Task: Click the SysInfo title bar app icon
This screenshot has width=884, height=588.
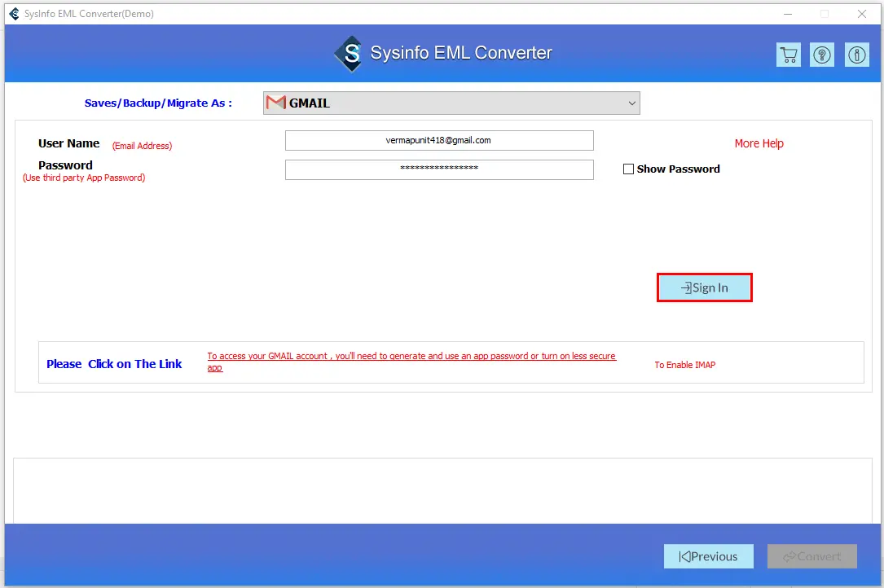Action: [x=14, y=14]
